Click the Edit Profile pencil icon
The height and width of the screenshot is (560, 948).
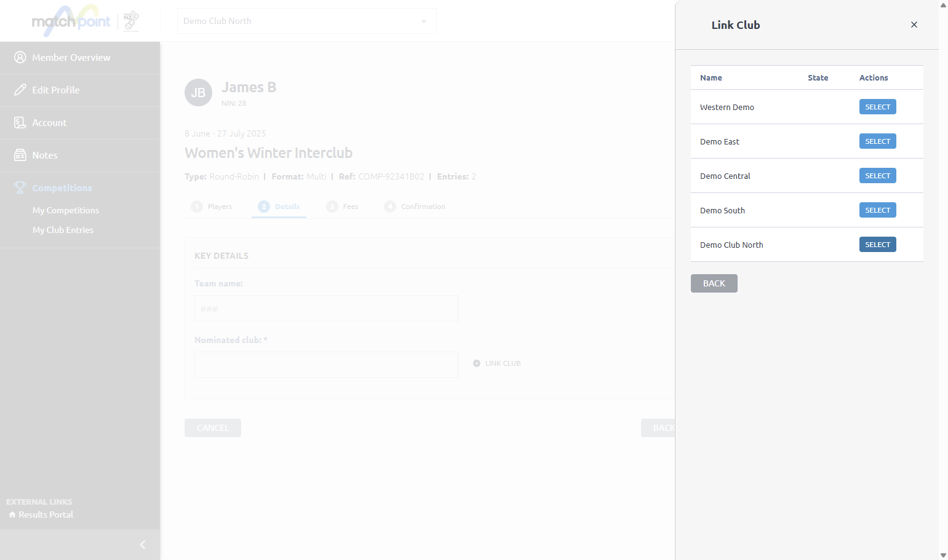pos(20,90)
